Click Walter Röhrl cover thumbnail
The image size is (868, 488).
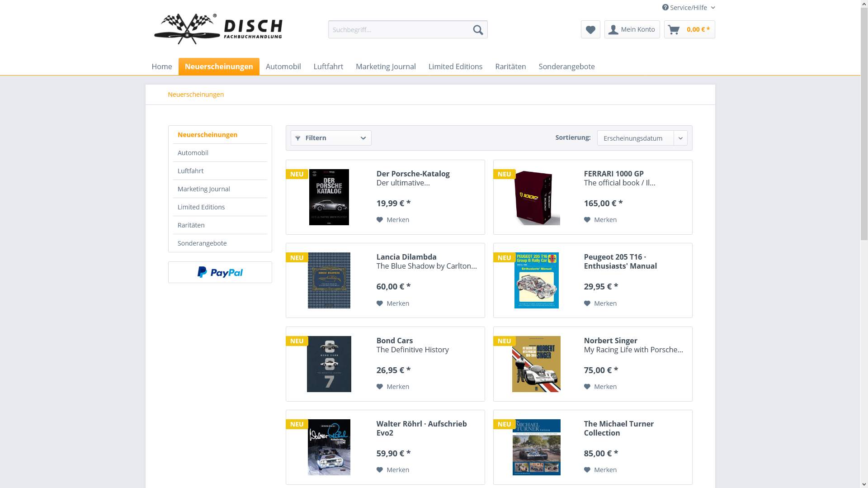point(329,447)
